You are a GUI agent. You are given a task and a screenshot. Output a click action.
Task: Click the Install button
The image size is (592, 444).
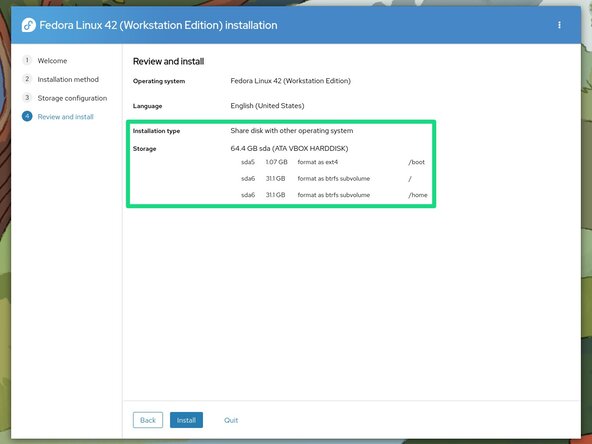[x=186, y=420]
